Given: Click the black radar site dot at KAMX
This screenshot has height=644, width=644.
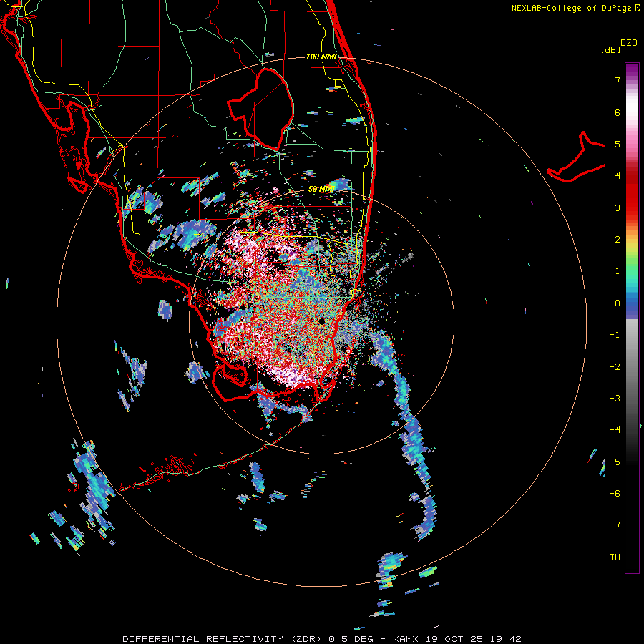Looking at the screenshot, I should pyautogui.click(x=321, y=321).
